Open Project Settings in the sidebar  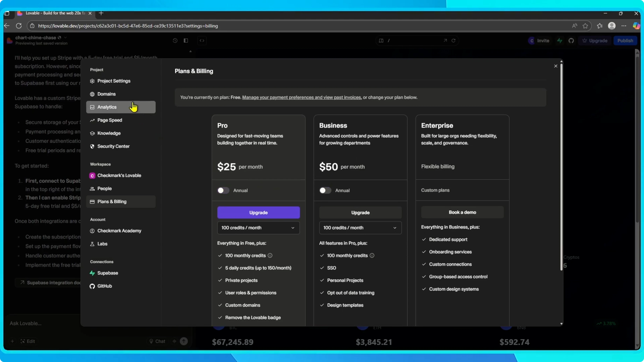tap(121, 81)
